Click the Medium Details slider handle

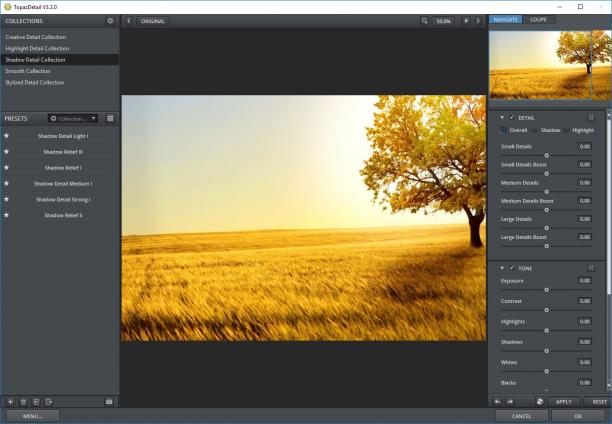pyautogui.click(x=546, y=192)
